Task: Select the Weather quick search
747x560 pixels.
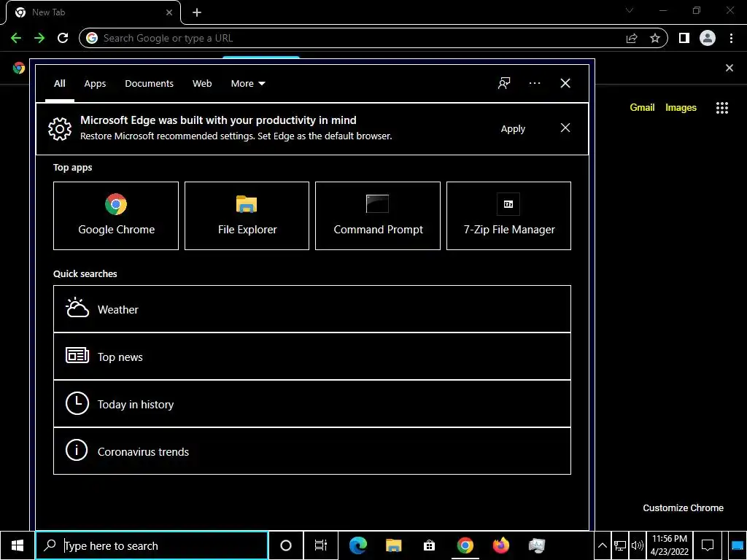Action: 312,309
